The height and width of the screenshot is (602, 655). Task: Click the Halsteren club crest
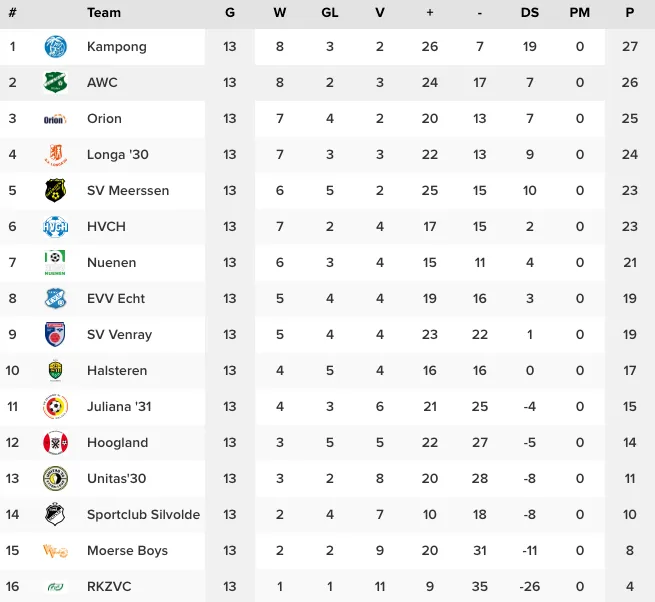(x=55, y=371)
